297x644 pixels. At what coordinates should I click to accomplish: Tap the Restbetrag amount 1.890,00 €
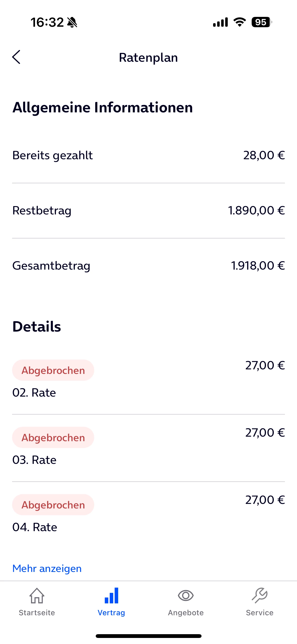(x=256, y=210)
